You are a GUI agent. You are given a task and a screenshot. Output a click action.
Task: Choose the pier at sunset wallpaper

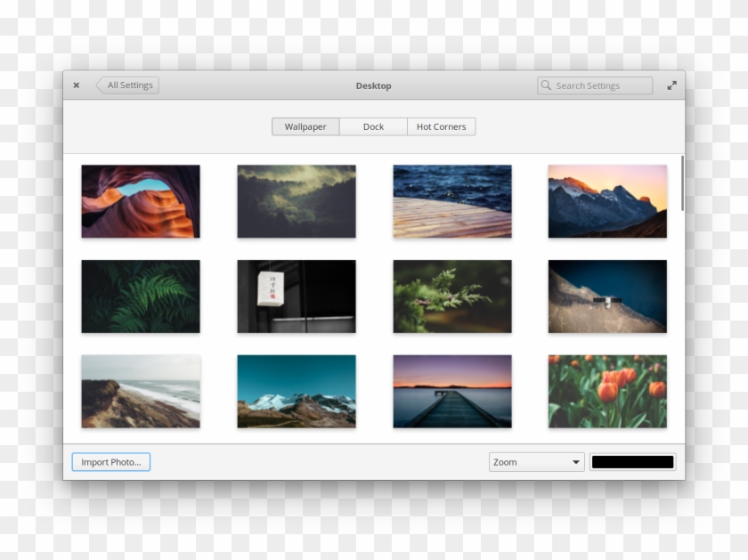click(x=451, y=391)
